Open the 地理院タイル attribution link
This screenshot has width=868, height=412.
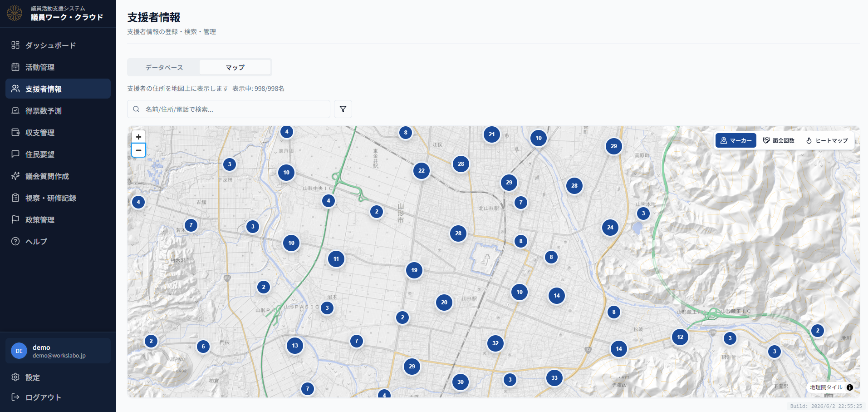826,387
